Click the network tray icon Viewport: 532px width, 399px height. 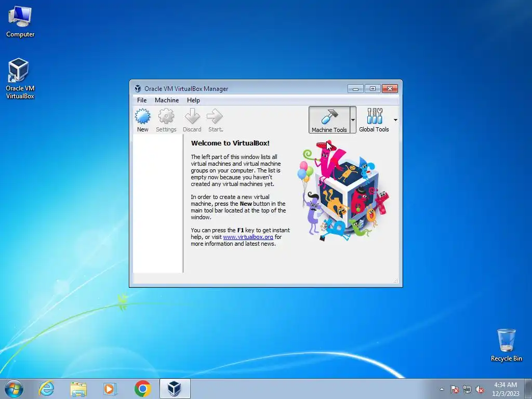point(467,389)
